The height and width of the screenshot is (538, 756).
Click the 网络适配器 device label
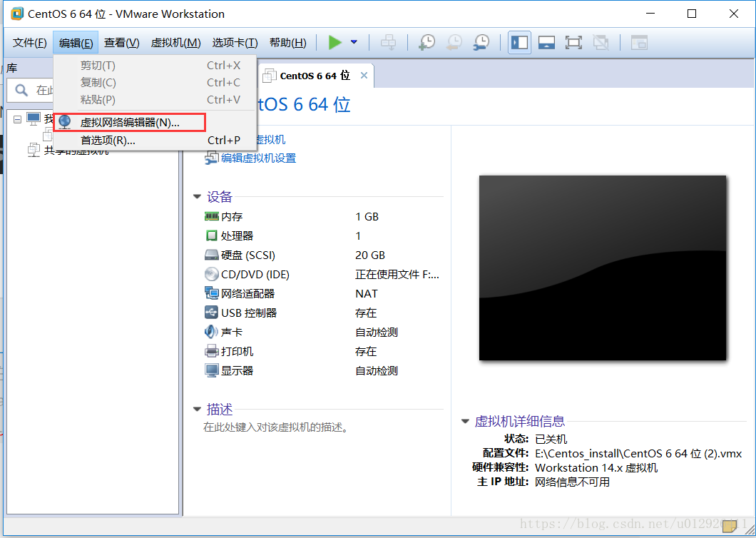(x=247, y=293)
